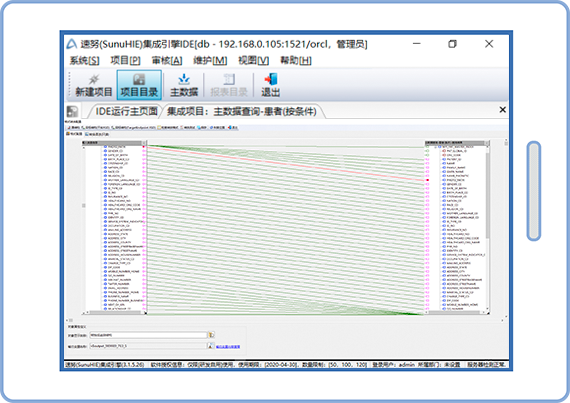This screenshot has height=403, width=570.
Task: Click the 报表目录 report directory icon
Action: click(229, 86)
